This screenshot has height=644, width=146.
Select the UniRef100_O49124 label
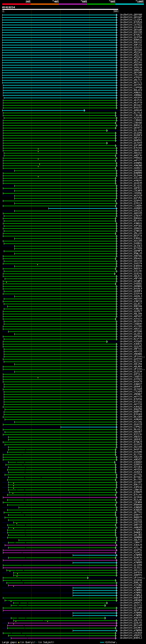pos(131,67)
